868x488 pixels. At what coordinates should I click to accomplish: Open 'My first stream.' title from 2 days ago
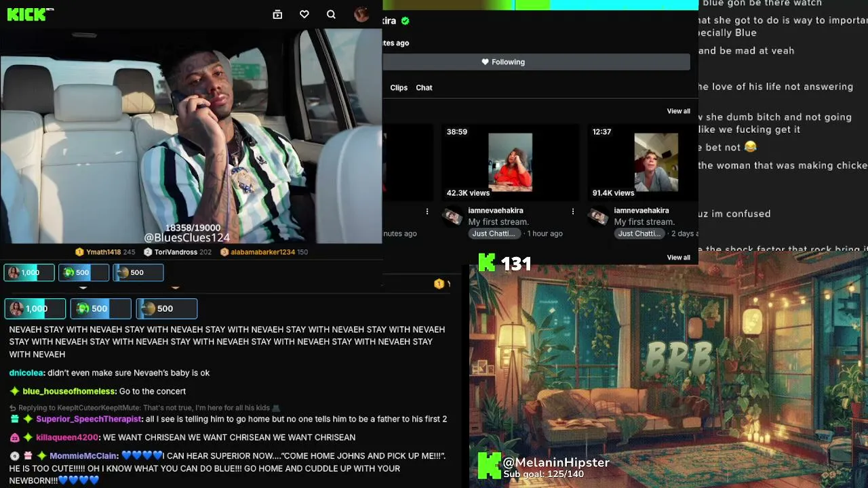click(644, 222)
